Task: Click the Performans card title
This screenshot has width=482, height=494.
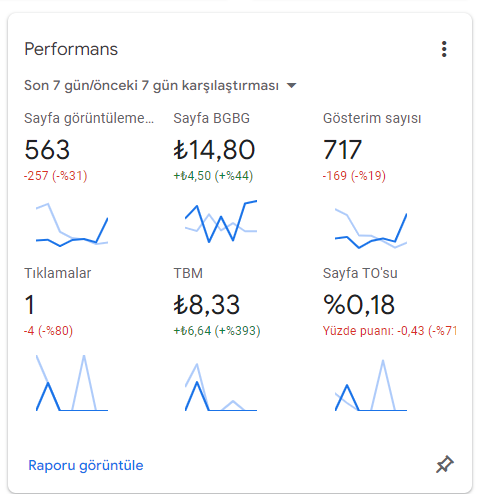Action: click(71, 49)
